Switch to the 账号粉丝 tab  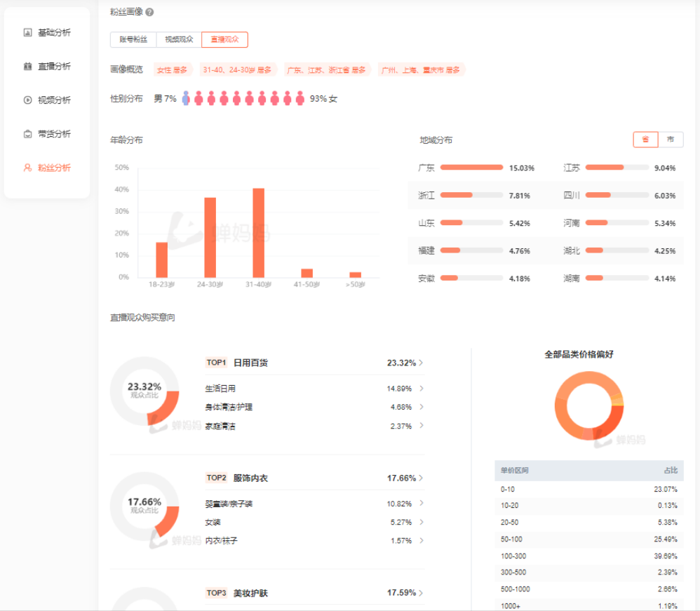(x=133, y=39)
